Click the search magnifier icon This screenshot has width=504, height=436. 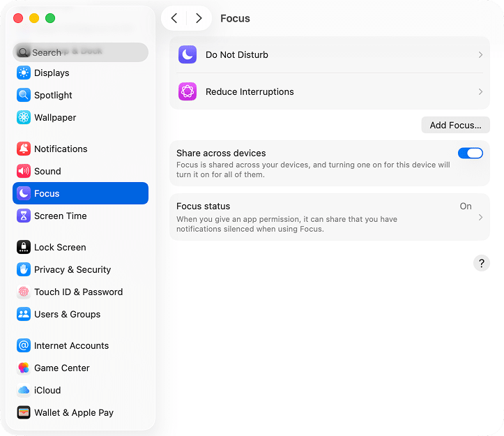(x=23, y=52)
